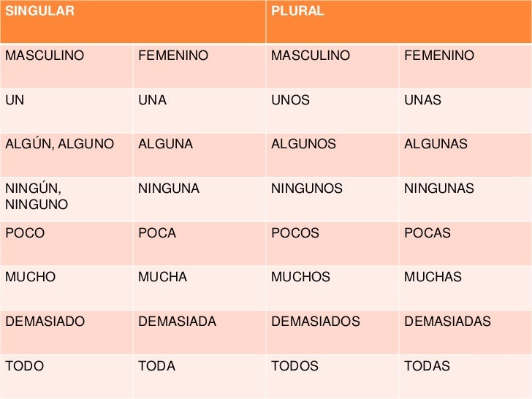Select the NINGÚN, NINGUNO cell
The height and width of the screenshot is (399, 532).
pos(66,199)
